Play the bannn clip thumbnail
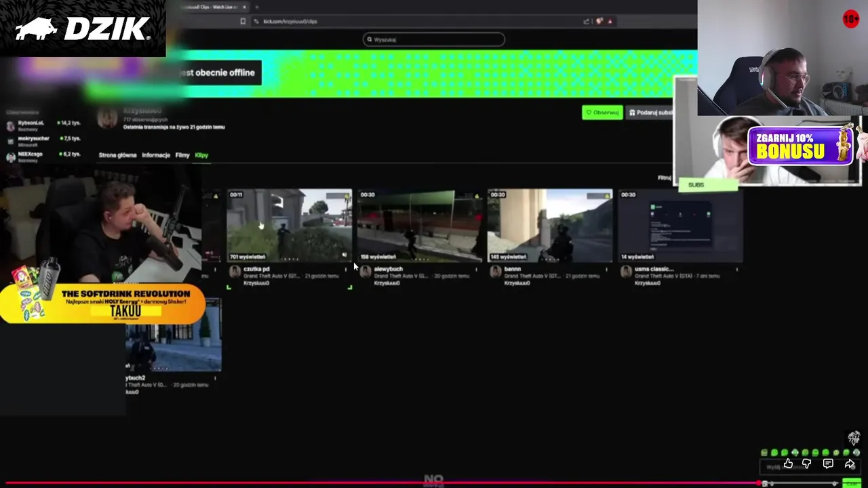Image resolution: width=868 pixels, height=488 pixels. tap(550, 225)
